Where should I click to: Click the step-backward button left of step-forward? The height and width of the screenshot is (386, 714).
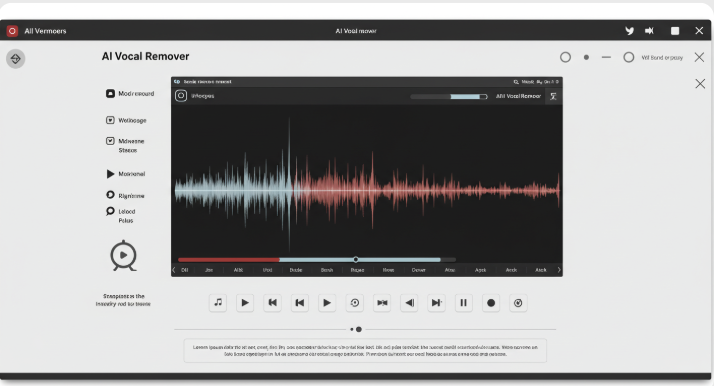409,303
